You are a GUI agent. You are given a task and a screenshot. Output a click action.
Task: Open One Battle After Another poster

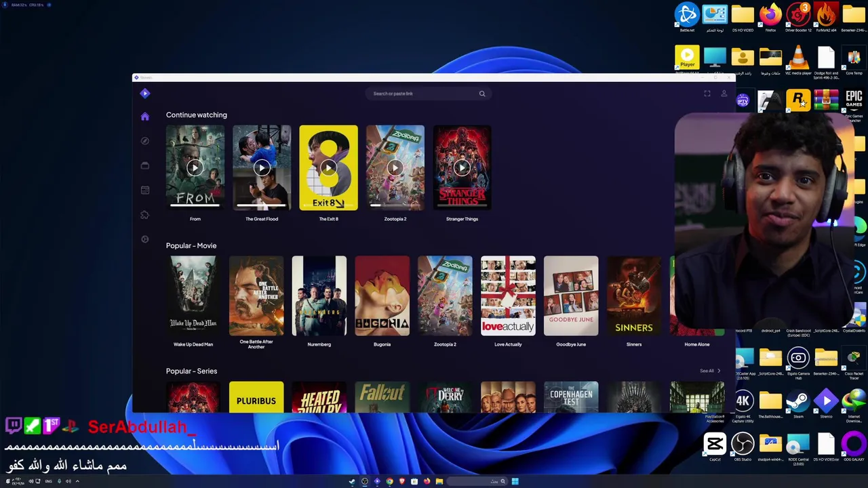coord(256,296)
